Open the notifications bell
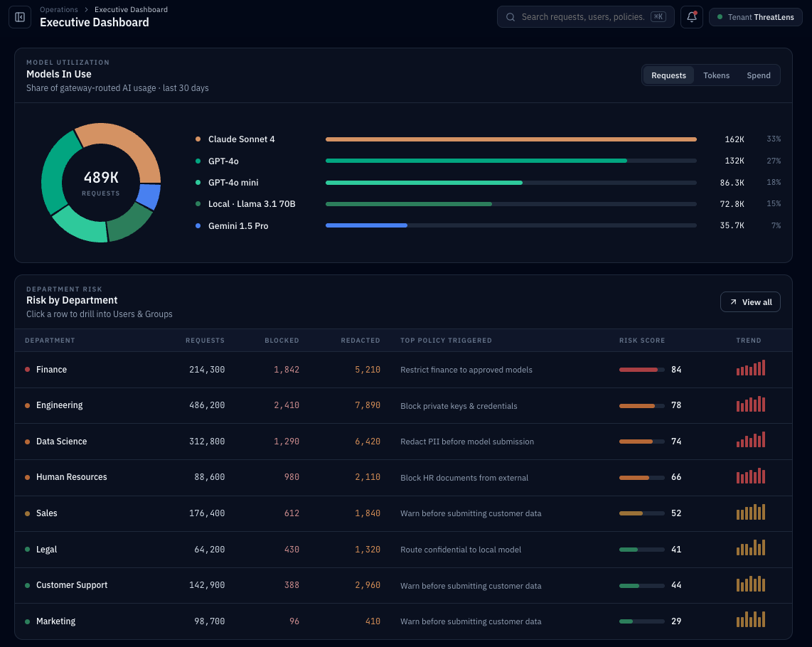The image size is (812, 647). pyautogui.click(x=691, y=17)
